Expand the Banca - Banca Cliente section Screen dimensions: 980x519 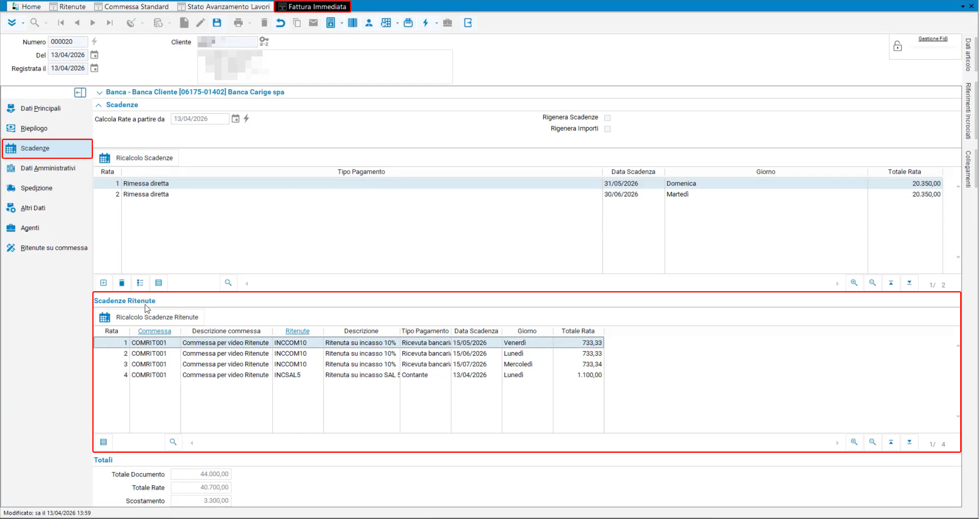point(99,92)
